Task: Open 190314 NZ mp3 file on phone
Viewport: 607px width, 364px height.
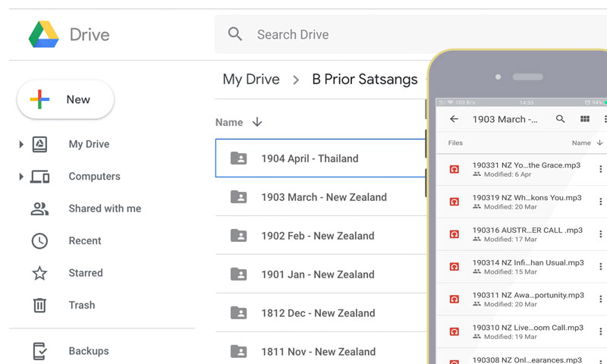Action: [521, 266]
